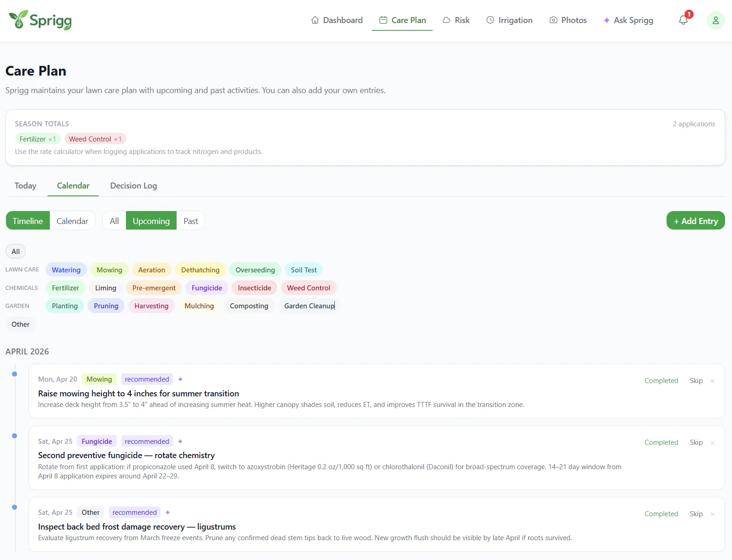
Task: Filter by Soil Test category
Action: (304, 270)
